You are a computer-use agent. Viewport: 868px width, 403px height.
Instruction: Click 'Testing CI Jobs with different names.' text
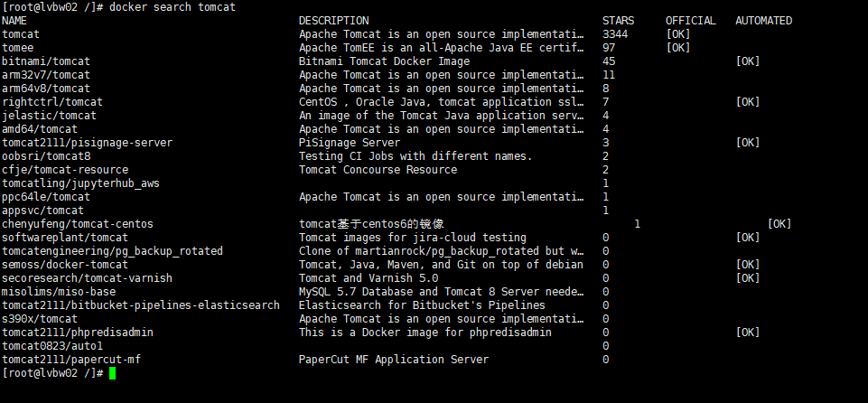click(415, 156)
